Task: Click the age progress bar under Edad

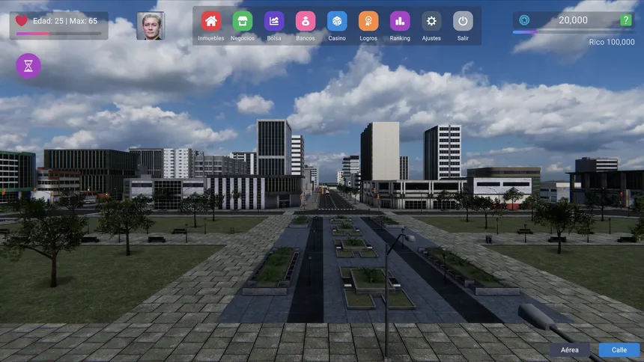Action: 58,34
